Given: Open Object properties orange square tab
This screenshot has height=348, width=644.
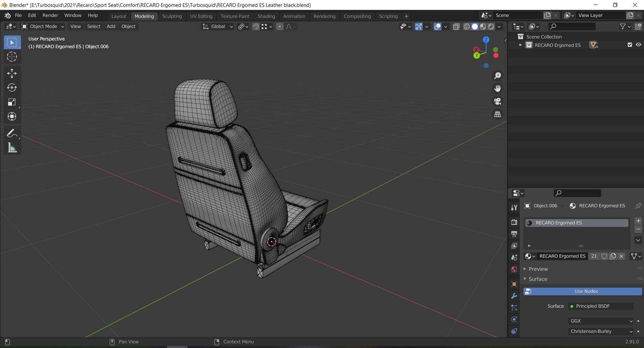Looking at the screenshot, I should click(x=514, y=284).
